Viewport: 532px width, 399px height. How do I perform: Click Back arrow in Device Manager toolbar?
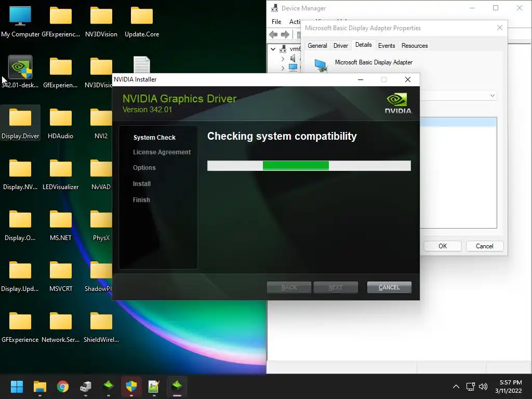[x=273, y=34]
